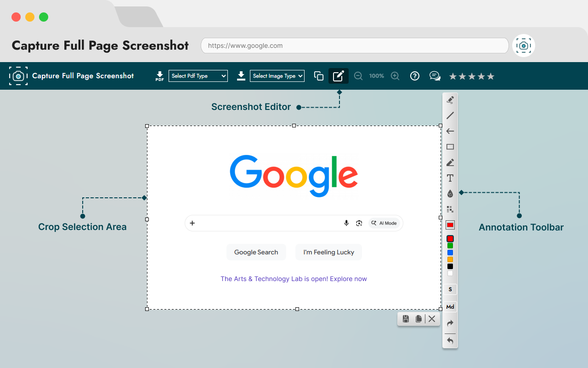Click the copy to clipboard icon in top toolbar
Screen dimensions: 588x368
coord(319,76)
